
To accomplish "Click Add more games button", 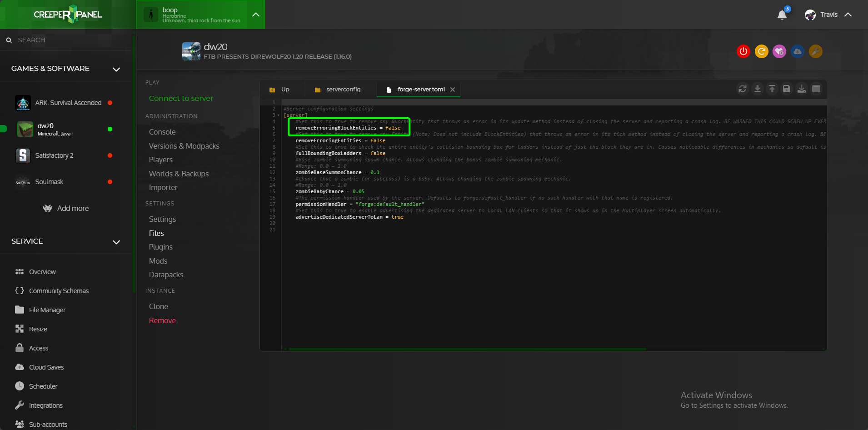I will click(x=66, y=208).
